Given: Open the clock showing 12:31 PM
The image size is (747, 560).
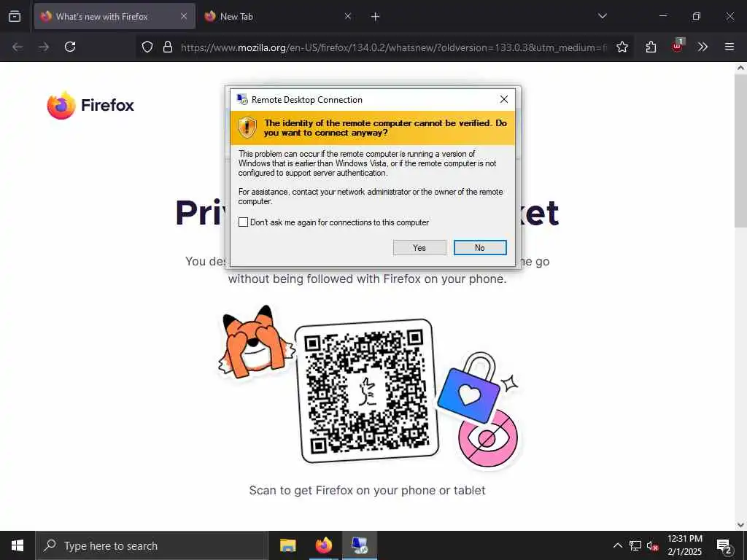Looking at the screenshot, I should 684,545.
